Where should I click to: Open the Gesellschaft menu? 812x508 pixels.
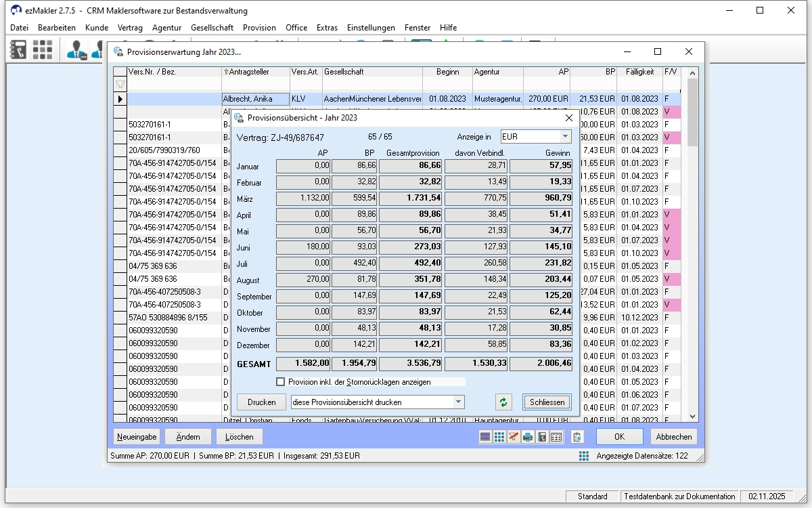tap(212, 28)
